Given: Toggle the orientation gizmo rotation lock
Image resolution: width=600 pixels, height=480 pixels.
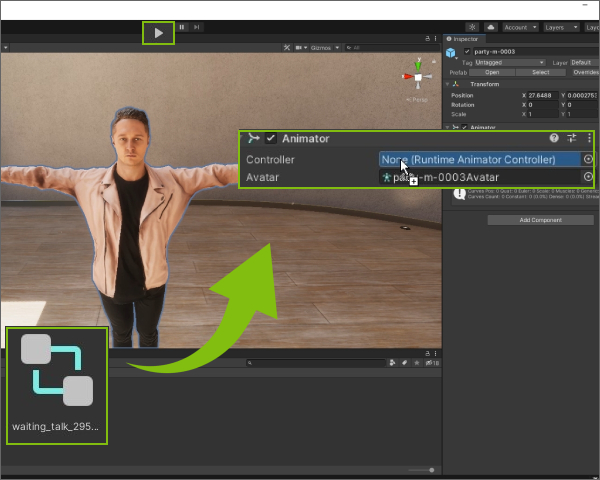Looking at the screenshot, I should coord(434,61).
